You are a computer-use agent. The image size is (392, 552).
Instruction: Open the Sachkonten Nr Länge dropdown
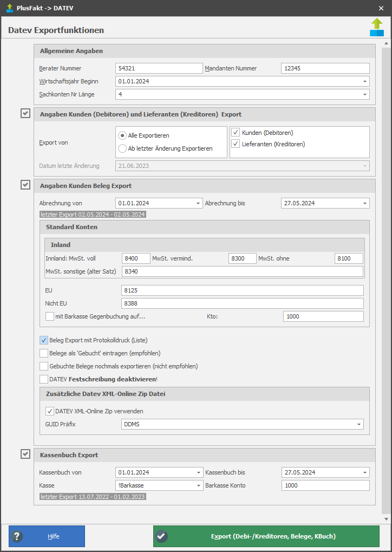coord(364,94)
